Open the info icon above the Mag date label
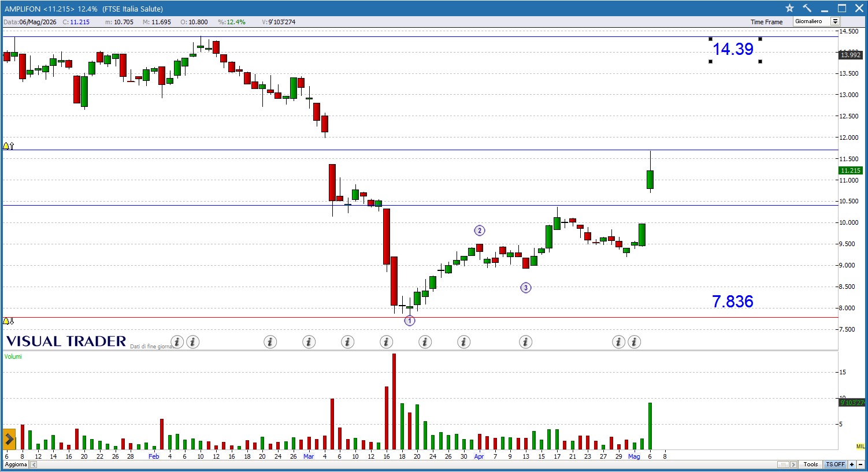 pos(634,342)
